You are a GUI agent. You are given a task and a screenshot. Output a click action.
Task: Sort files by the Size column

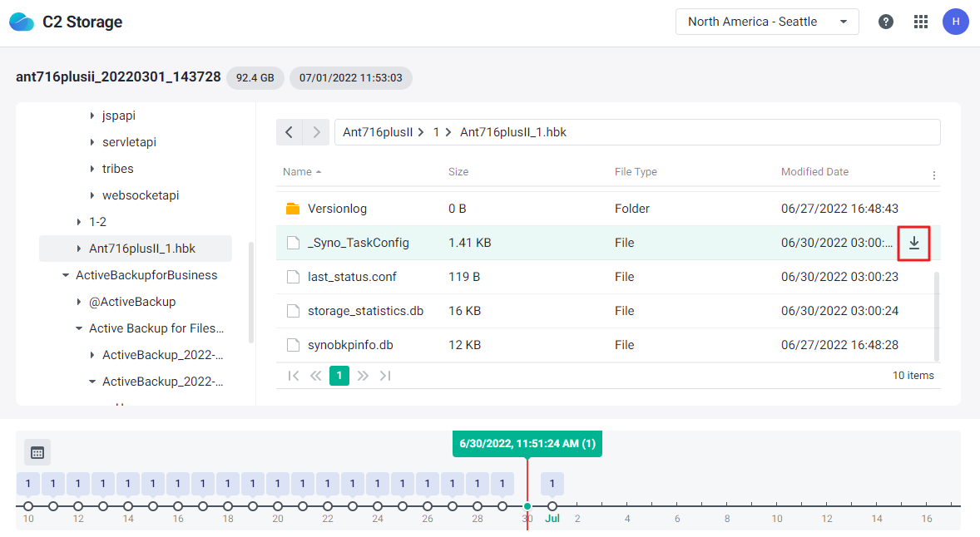pyautogui.click(x=458, y=172)
